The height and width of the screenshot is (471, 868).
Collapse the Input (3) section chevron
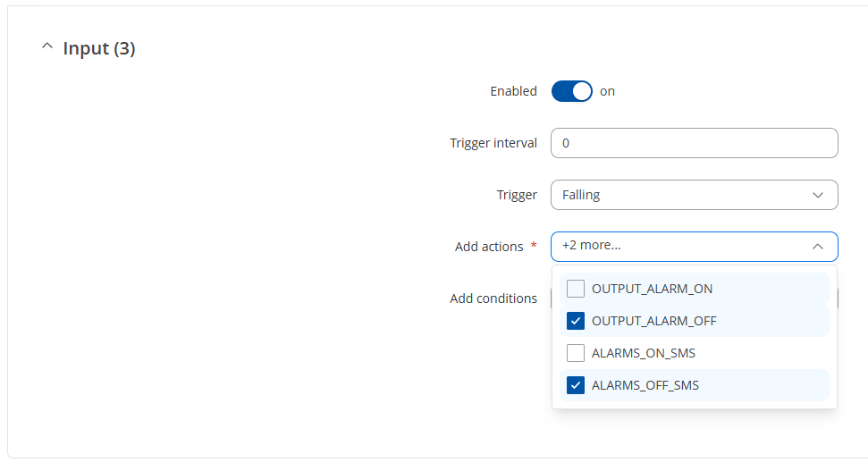click(x=47, y=48)
